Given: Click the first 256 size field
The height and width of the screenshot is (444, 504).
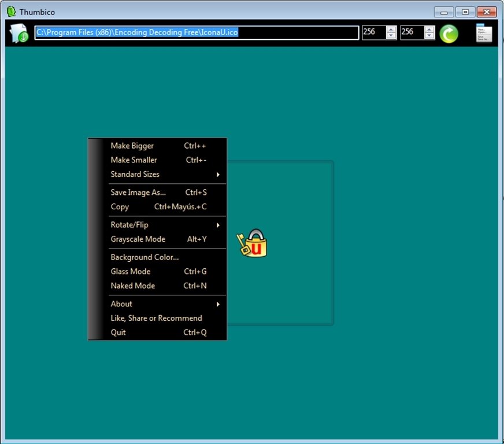Looking at the screenshot, I should [x=374, y=32].
